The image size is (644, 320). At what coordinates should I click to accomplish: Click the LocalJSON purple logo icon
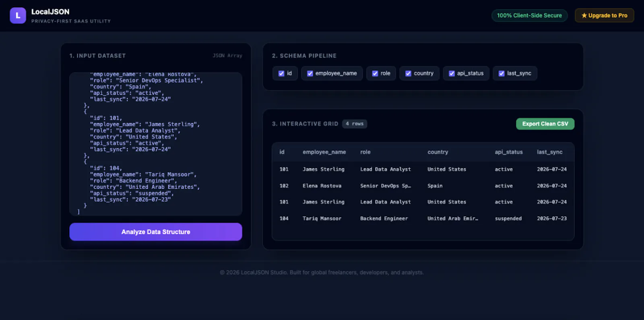click(x=18, y=16)
